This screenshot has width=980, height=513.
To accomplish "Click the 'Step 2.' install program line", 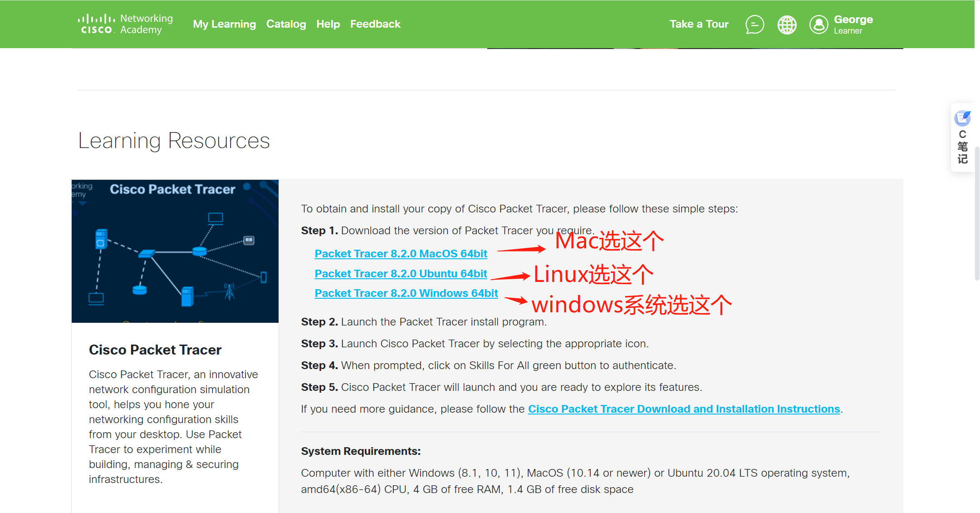I will 424,322.
